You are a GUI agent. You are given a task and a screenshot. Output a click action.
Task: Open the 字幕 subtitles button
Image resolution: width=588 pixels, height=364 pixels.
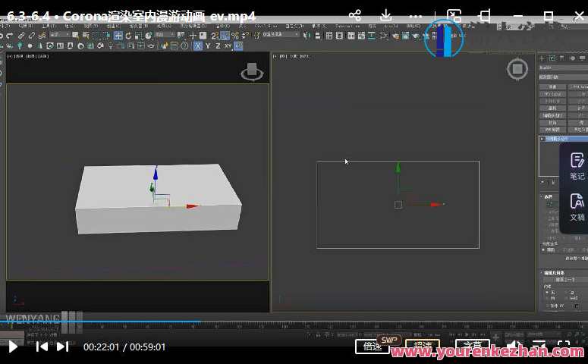473,347
